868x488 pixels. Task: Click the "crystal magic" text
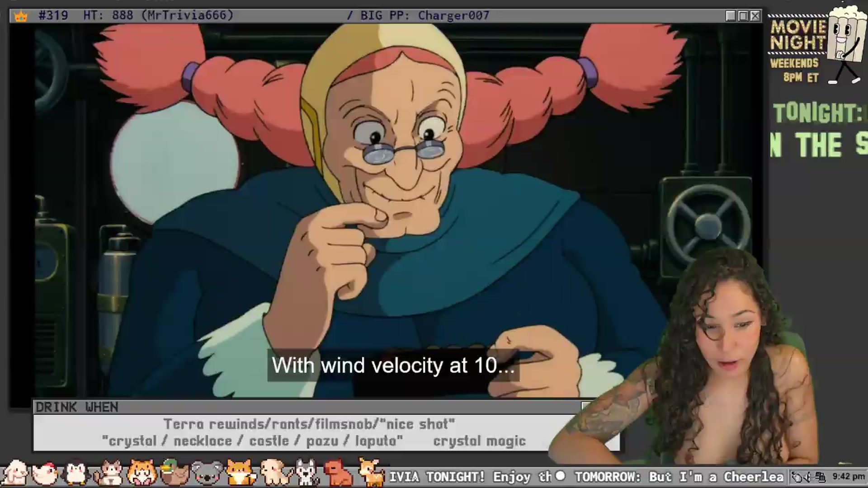coord(480,441)
